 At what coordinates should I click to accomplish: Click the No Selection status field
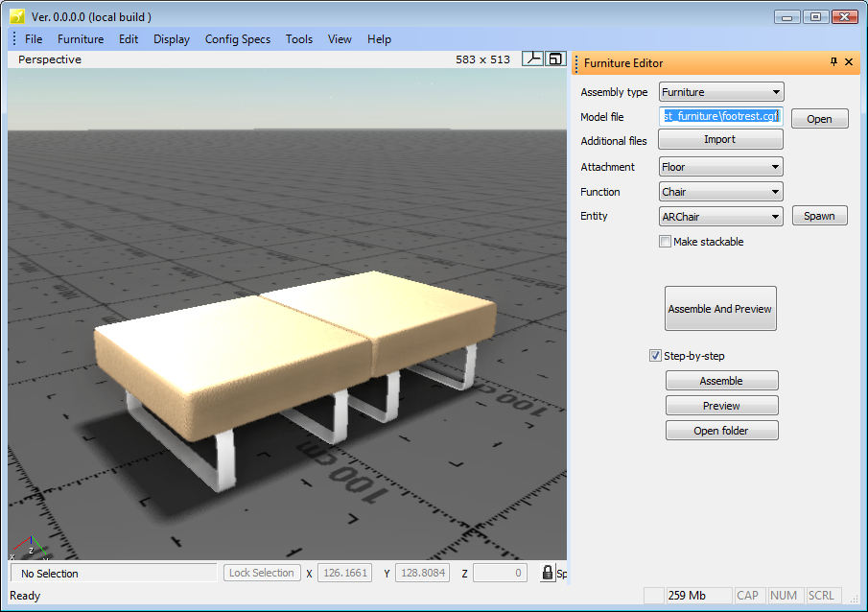click(113, 574)
